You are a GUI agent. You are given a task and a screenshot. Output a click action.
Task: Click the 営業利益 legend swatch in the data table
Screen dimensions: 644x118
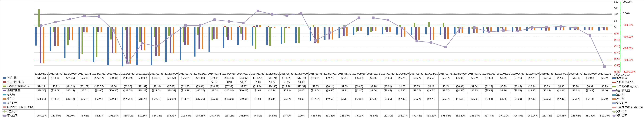[x=5, y=78]
